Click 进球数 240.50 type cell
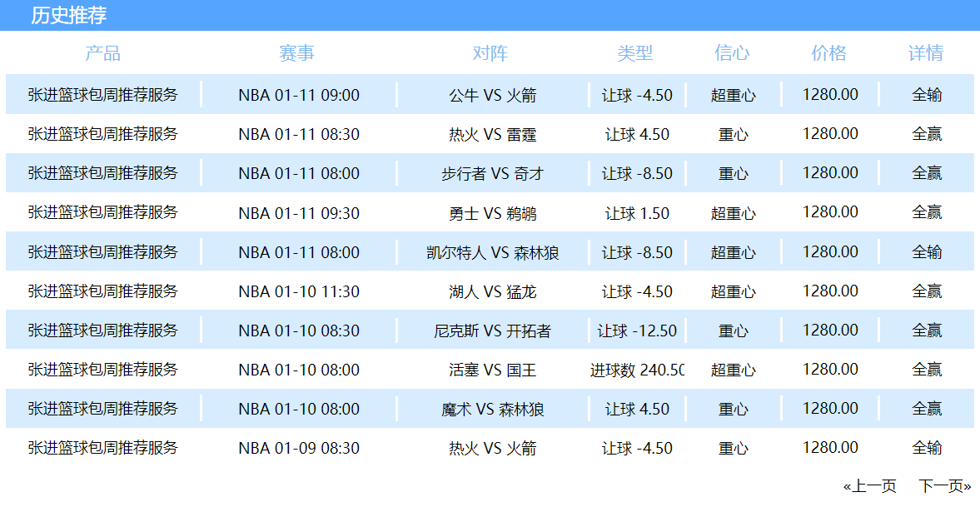The image size is (980, 507). coord(637,370)
